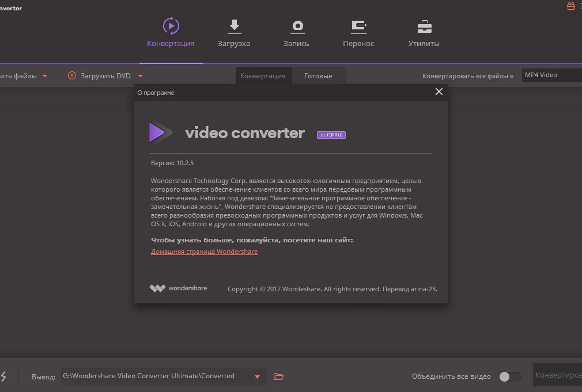
Task: Click the Wondershare logo in dialog
Action: click(178, 288)
